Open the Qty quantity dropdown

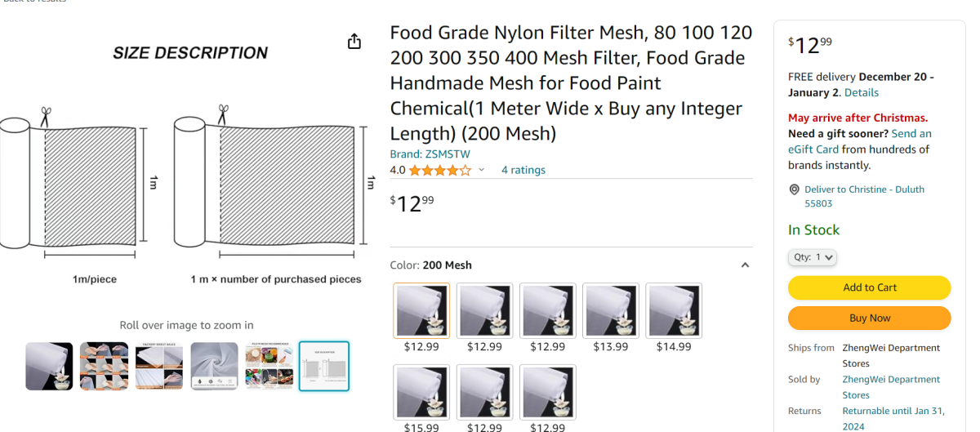pyautogui.click(x=813, y=257)
